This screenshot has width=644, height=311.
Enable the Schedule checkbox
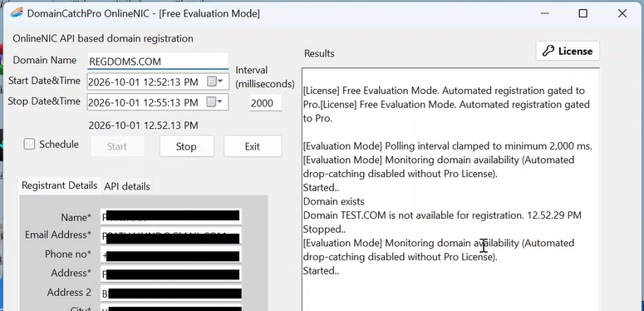point(29,144)
